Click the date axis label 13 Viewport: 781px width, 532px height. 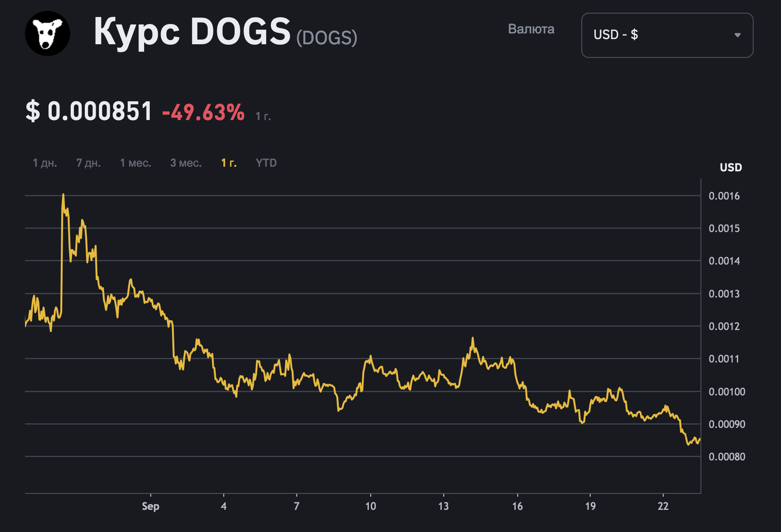pyautogui.click(x=443, y=506)
